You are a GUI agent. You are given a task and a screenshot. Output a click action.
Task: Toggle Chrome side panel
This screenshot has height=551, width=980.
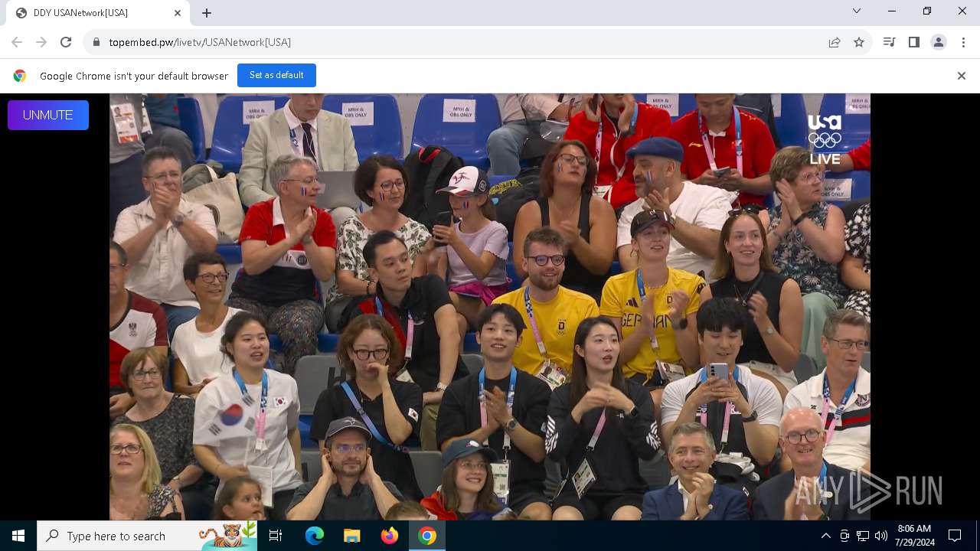(913, 42)
